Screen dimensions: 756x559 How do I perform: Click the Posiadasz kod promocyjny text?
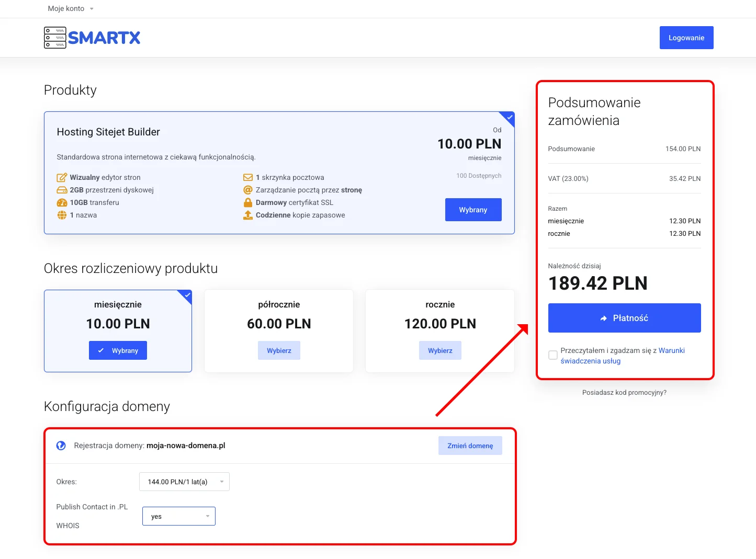tap(624, 392)
